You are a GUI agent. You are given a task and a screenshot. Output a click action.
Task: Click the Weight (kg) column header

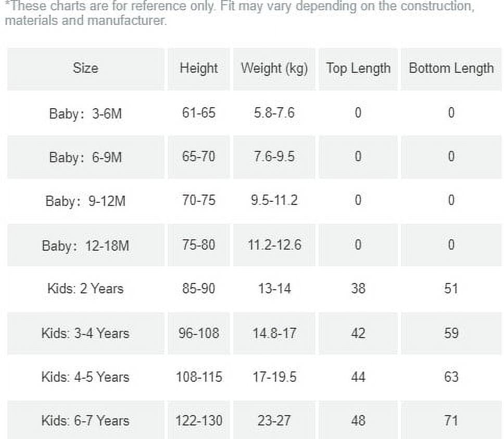point(274,69)
